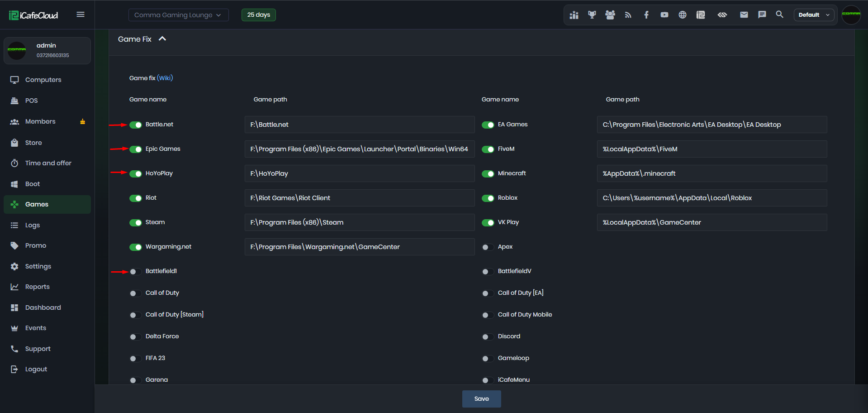Disable the Roblox toggle
This screenshot has width=868, height=413.
pyautogui.click(x=488, y=198)
